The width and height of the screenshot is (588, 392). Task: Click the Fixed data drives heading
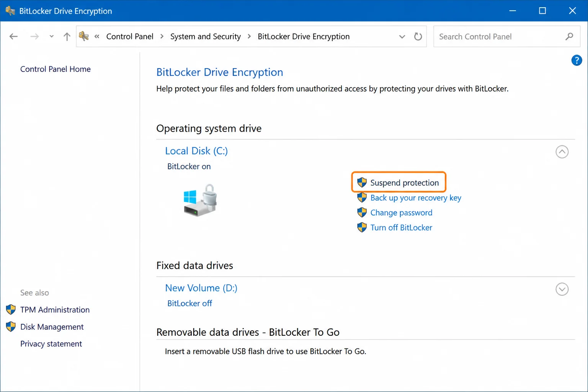tap(194, 265)
